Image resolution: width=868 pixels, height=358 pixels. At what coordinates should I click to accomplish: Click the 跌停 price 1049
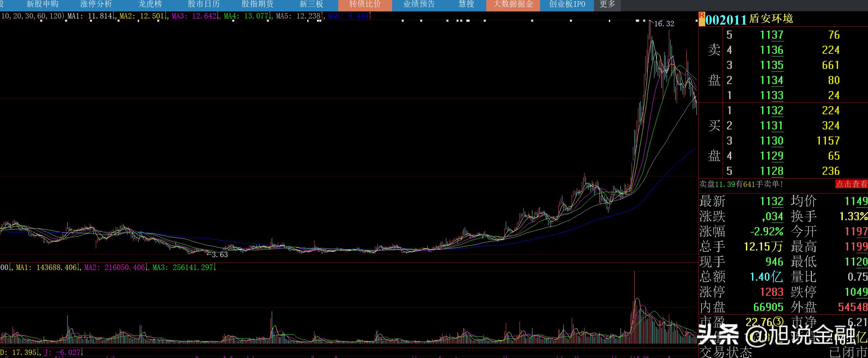856,292
